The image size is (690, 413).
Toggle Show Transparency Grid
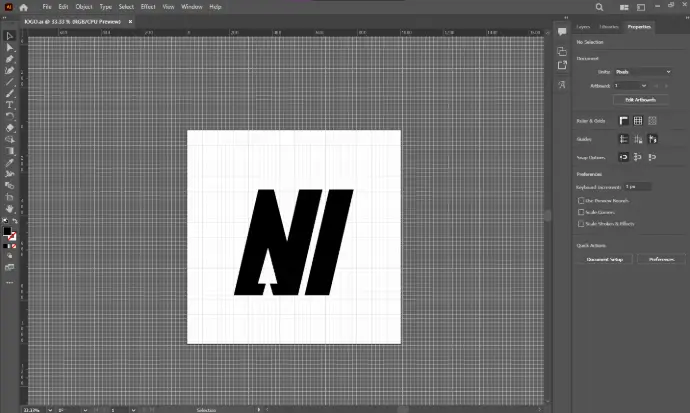pos(652,121)
